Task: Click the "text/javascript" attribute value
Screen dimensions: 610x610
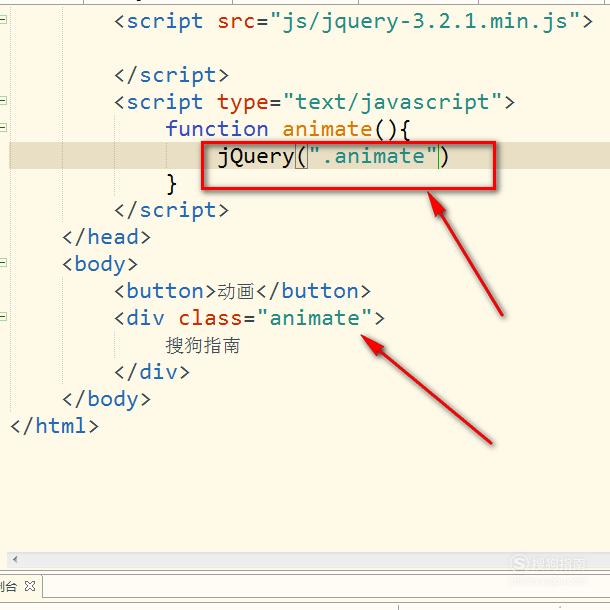Action: tap(393, 103)
